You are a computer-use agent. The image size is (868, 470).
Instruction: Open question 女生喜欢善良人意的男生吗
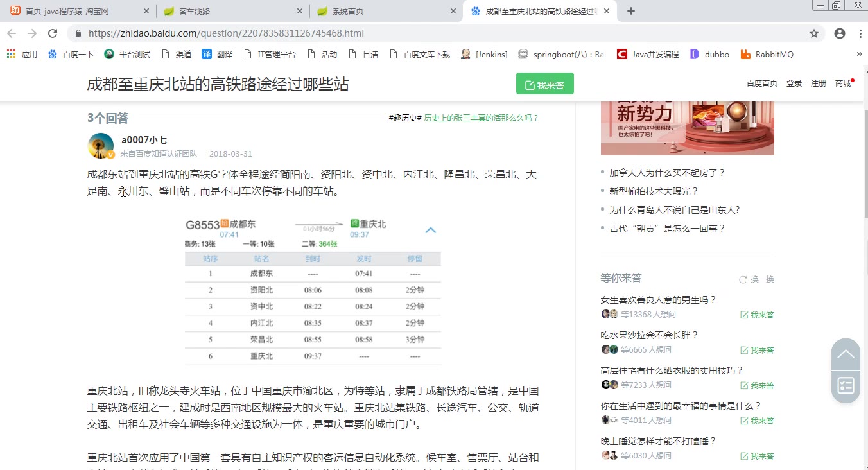pyautogui.click(x=658, y=300)
